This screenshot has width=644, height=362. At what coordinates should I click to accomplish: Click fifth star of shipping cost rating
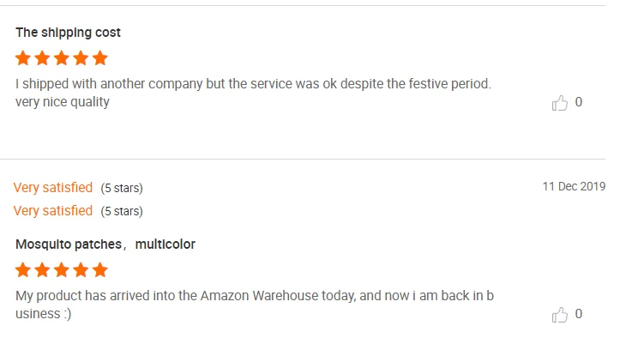click(100, 58)
